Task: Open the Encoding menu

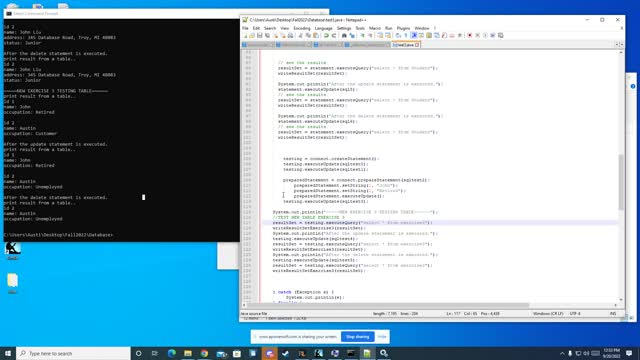Action: [x=302, y=28]
